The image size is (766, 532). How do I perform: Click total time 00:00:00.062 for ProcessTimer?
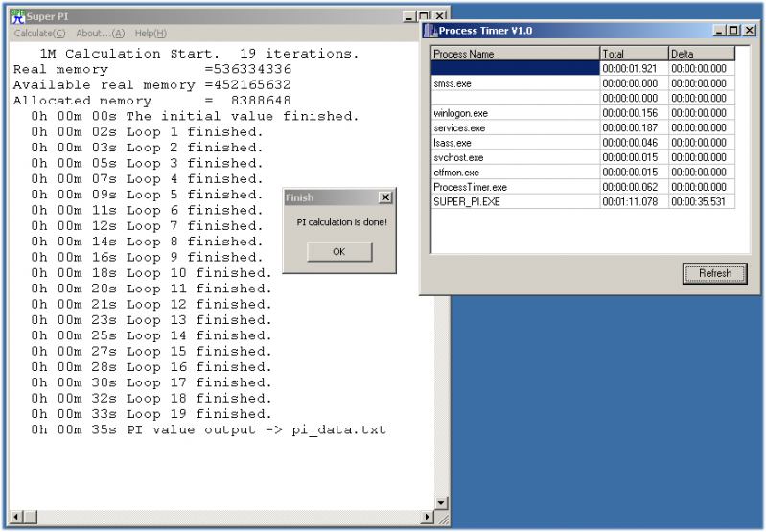pos(634,187)
